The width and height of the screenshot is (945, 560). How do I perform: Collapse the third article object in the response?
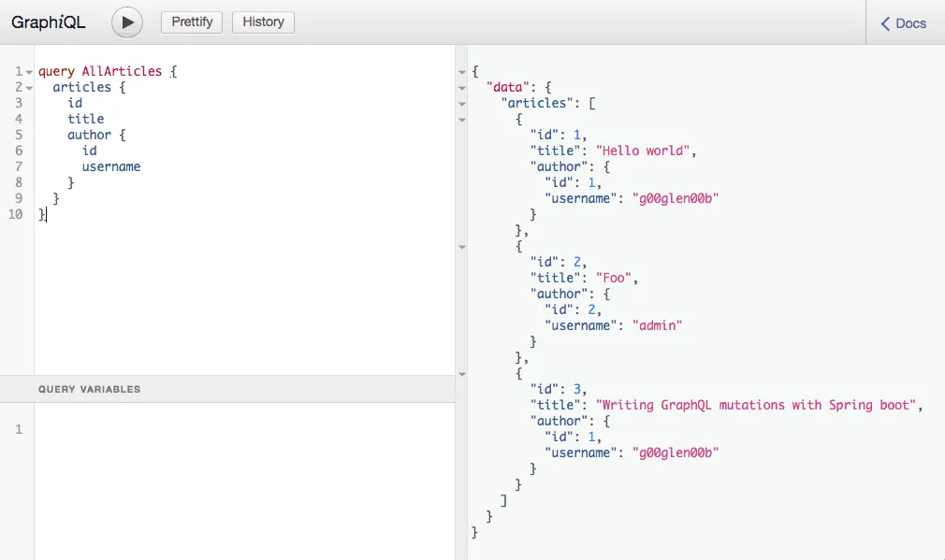pyautogui.click(x=460, y=374)
